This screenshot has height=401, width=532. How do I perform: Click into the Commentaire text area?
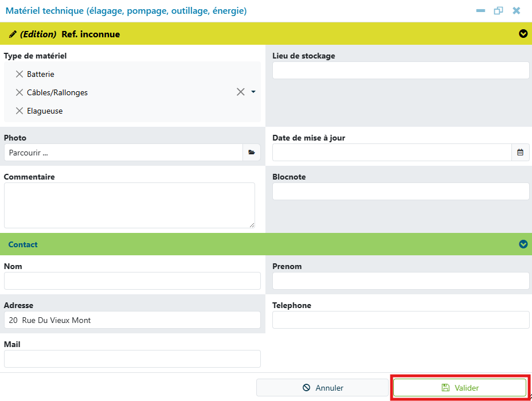[129, 205]
